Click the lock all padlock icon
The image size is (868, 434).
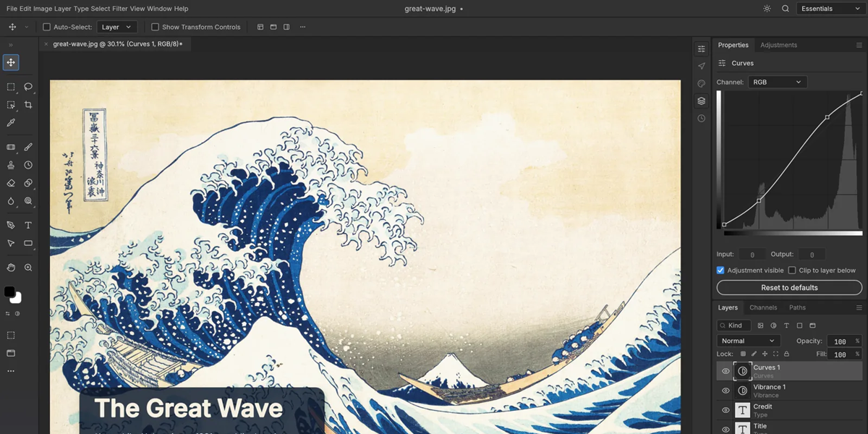tap(786, 354)
